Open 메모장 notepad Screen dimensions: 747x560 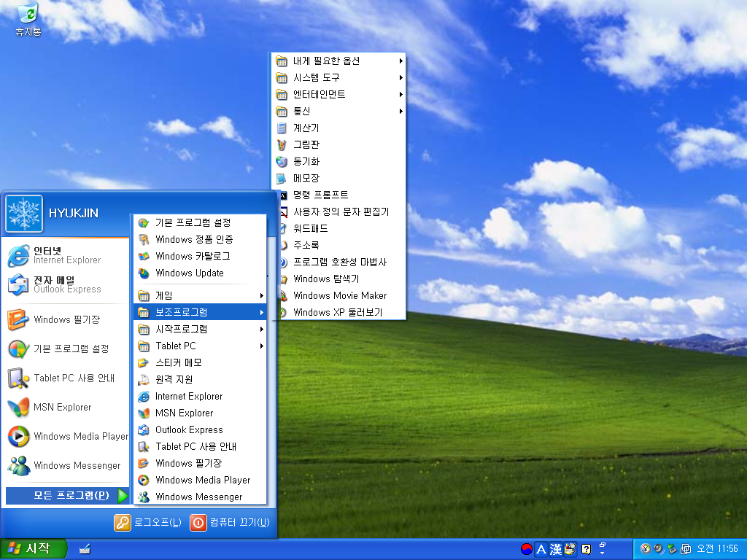coord(338,178)
